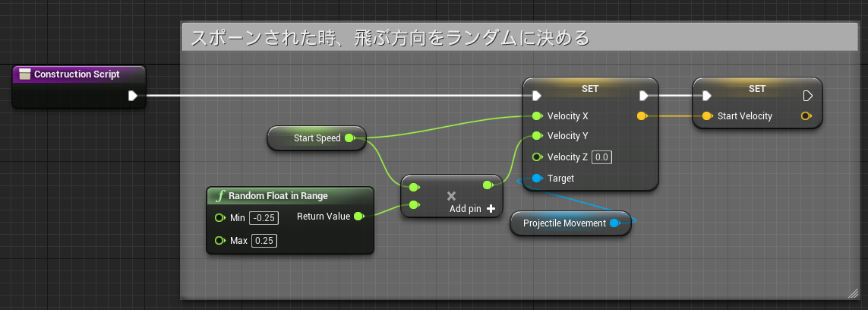Select the Japanese comment box title bar

pos(519,38)
